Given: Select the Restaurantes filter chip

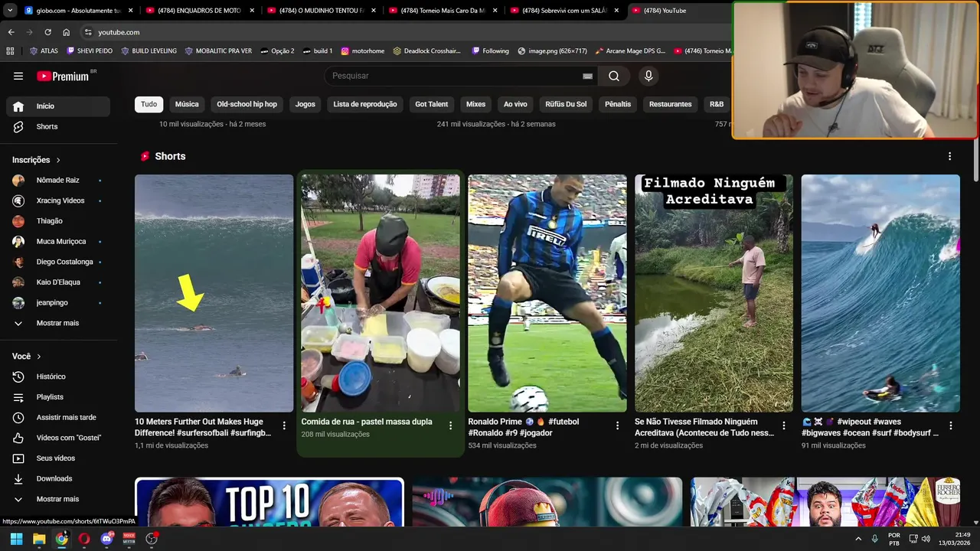Looking at the screenshot, I should click(x=670, y=104).
